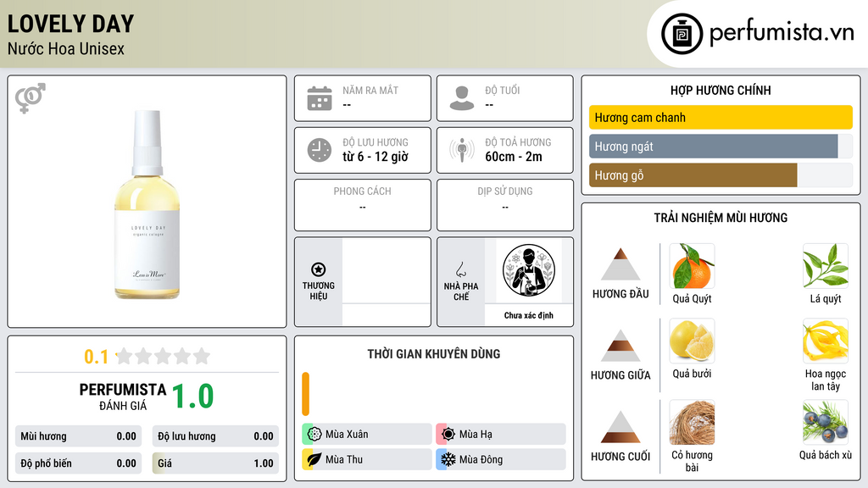Click the Thời gian khuyên dùng heading
The image size is (868, 488).
[434, 353]
